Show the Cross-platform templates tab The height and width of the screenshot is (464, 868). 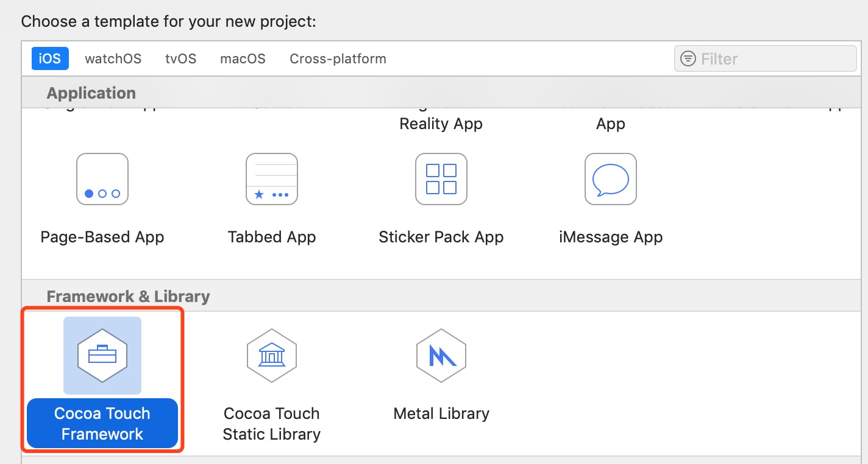click(x=338, y=58)
